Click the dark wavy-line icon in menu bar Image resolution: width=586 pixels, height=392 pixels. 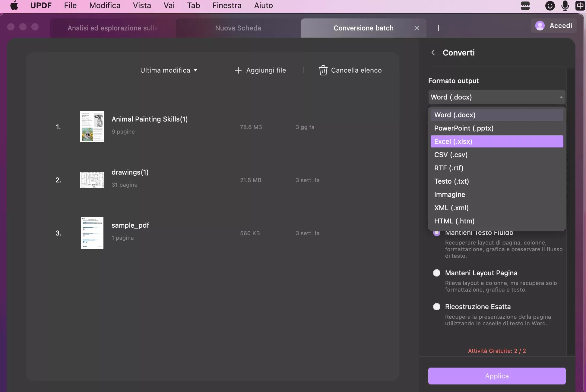click(525, 5)
